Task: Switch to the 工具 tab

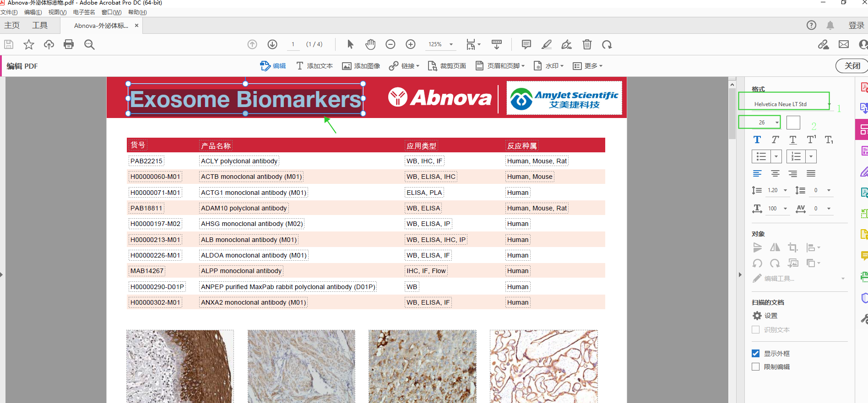Action: [40, 26]
